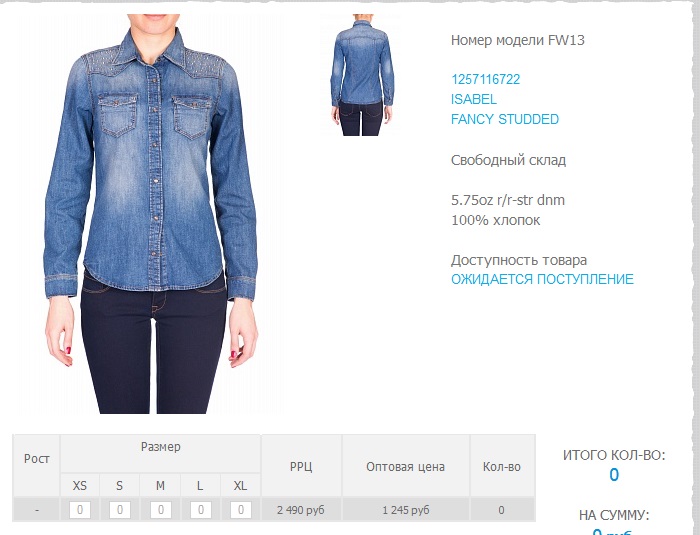Open the 1257116722 article number link
Screen dimensions: 700x535
point(485,79)
